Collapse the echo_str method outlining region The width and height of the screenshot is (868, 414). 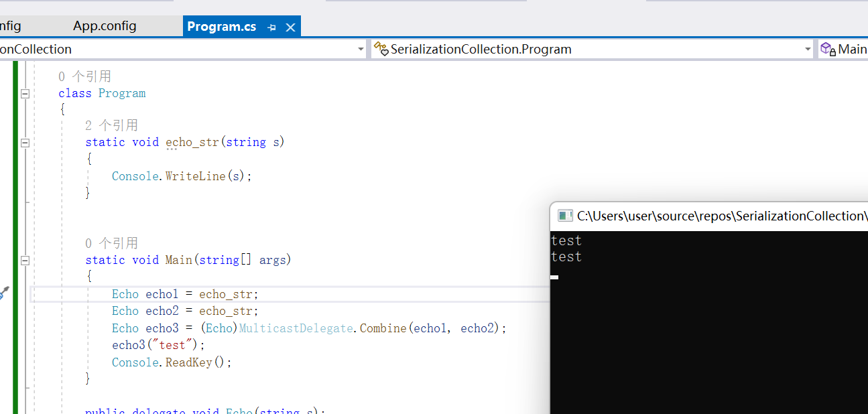click(25, 143)
